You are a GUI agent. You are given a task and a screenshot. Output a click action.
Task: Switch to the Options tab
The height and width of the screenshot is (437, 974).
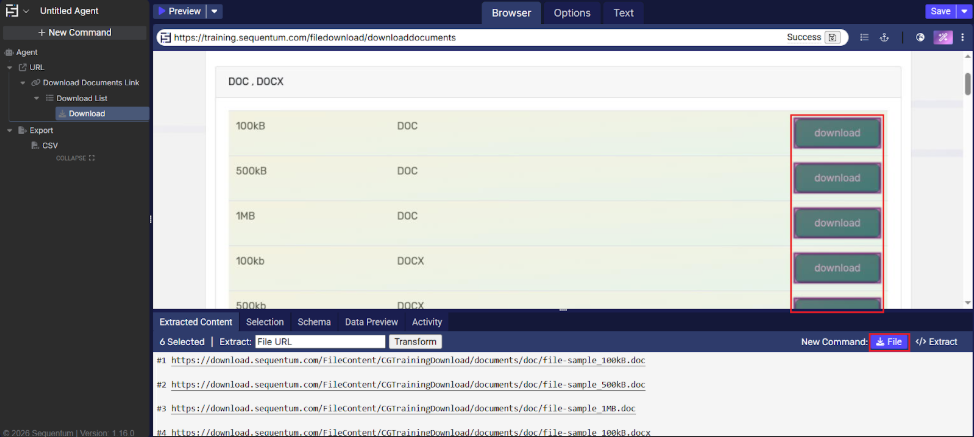[x=572, y=13]
